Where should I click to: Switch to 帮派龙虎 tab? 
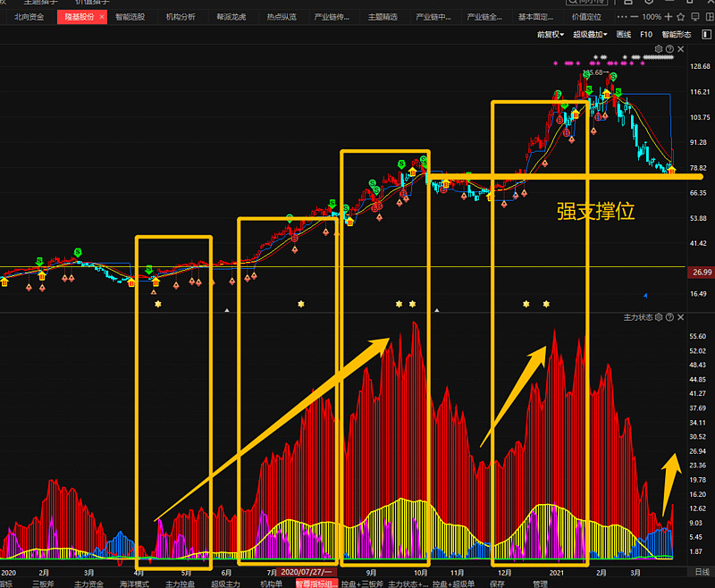[x=231, y=17]
